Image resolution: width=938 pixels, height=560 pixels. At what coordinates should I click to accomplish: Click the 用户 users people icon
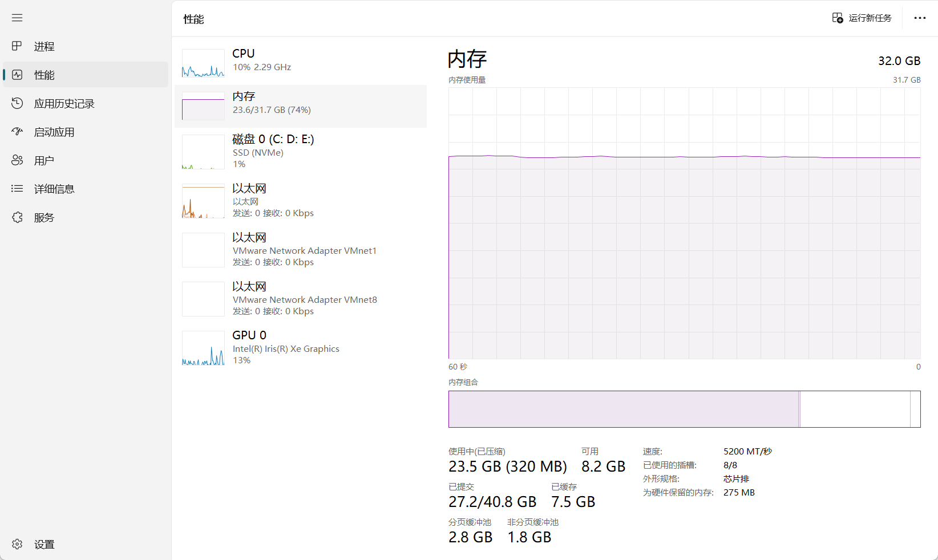(17, 160)
